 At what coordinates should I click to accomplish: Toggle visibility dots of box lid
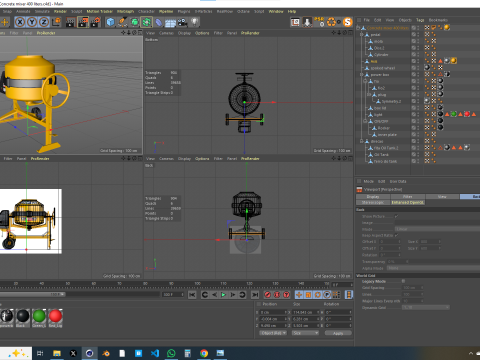click(418, 108)
